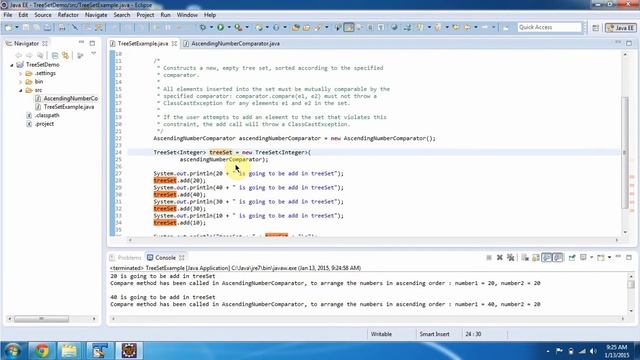The image size is (640, 360).
Task: Expand the bin folder
Action: coord(20,82)
